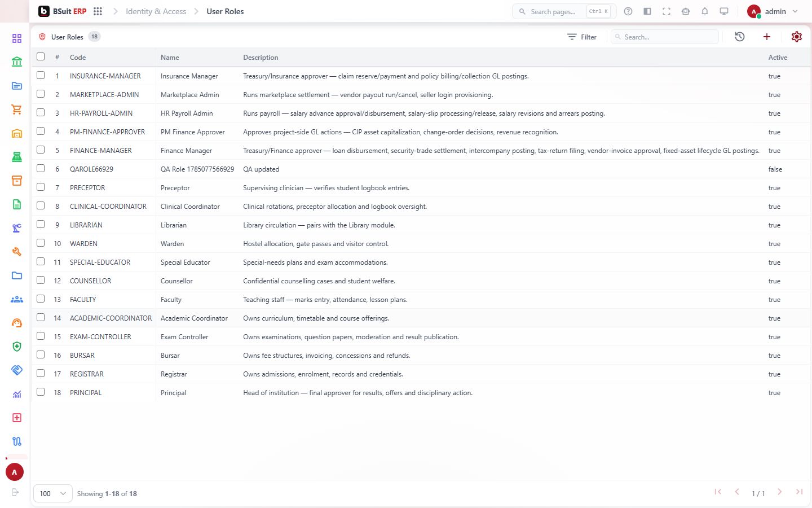
Task: Open the robotic arm manufacturing icon
Action: (x=17, y=228)
